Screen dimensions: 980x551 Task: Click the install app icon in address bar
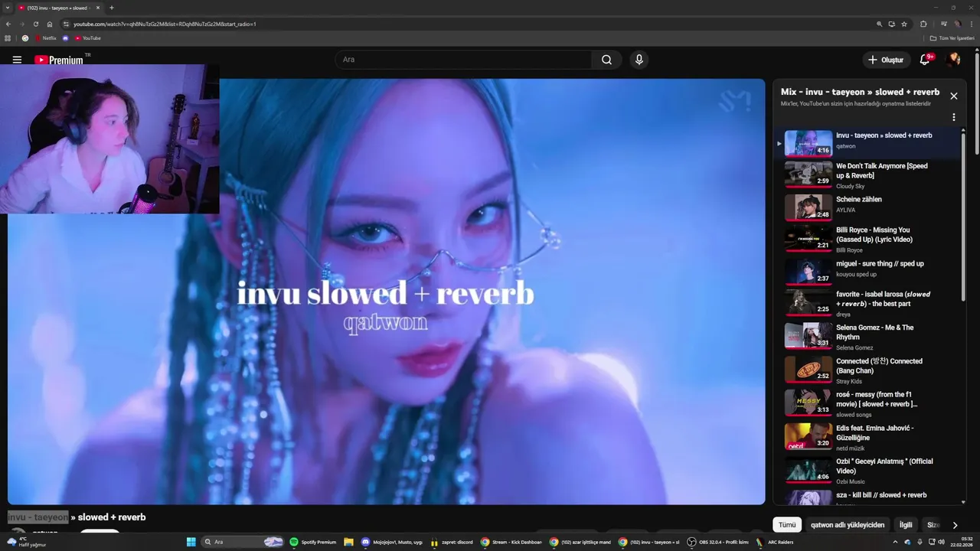click(891, 24)
